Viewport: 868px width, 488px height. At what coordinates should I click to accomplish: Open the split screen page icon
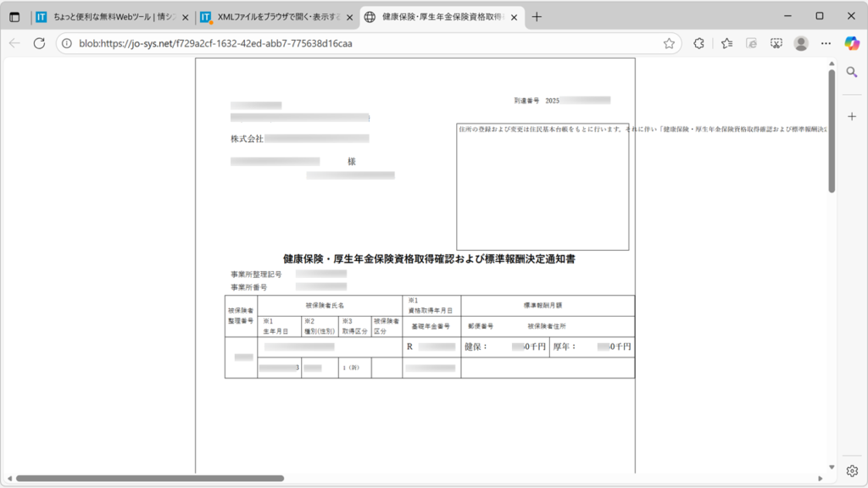[750, 43]
